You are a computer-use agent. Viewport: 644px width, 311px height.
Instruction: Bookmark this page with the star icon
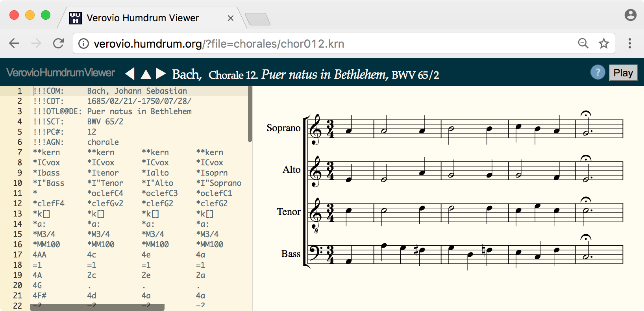[x=603, y=43]
